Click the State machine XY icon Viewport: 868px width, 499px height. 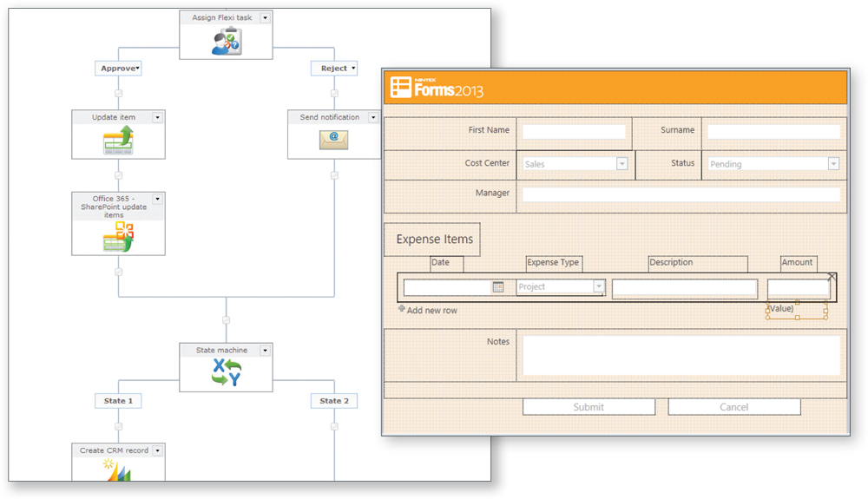[227, 373]
